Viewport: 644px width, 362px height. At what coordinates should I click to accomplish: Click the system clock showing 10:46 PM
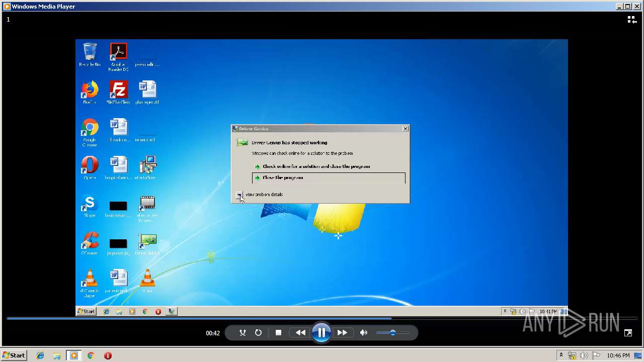click(x=618, y=355)
